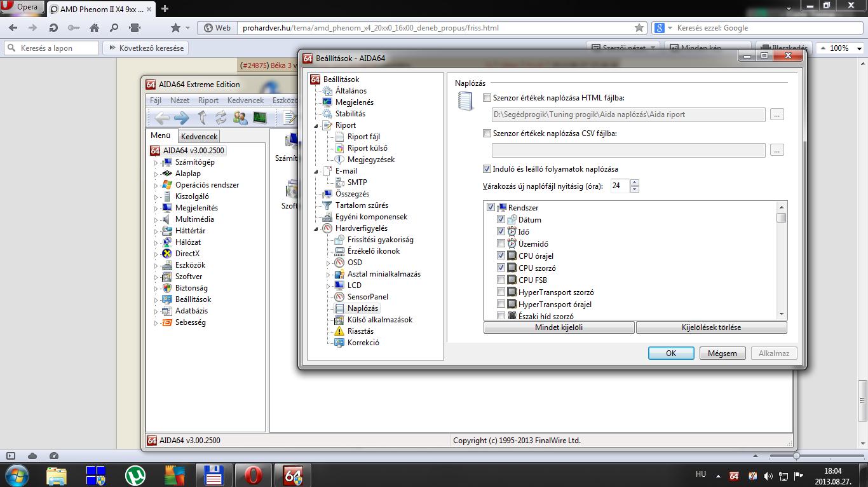Click the Alaplap motherboard icon in menu tree
The height and width of the screenshot is (487, 868).
pyautogui.click(x=167, y=174)
